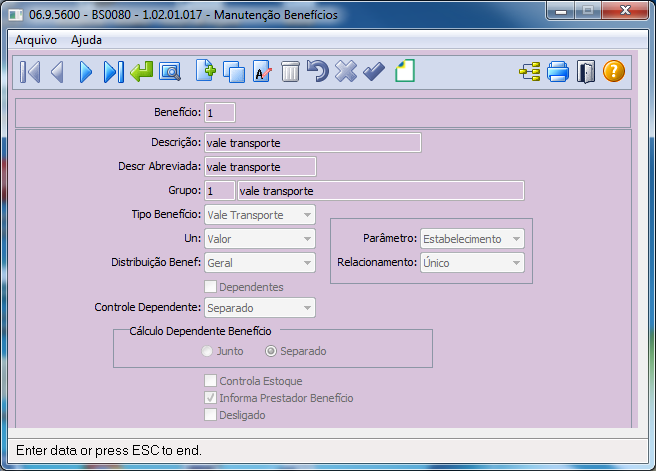Click the 'Controle Dependente:' label
Image resolution: width=656 pixels, height=471 pixels.
pos(148,307)
